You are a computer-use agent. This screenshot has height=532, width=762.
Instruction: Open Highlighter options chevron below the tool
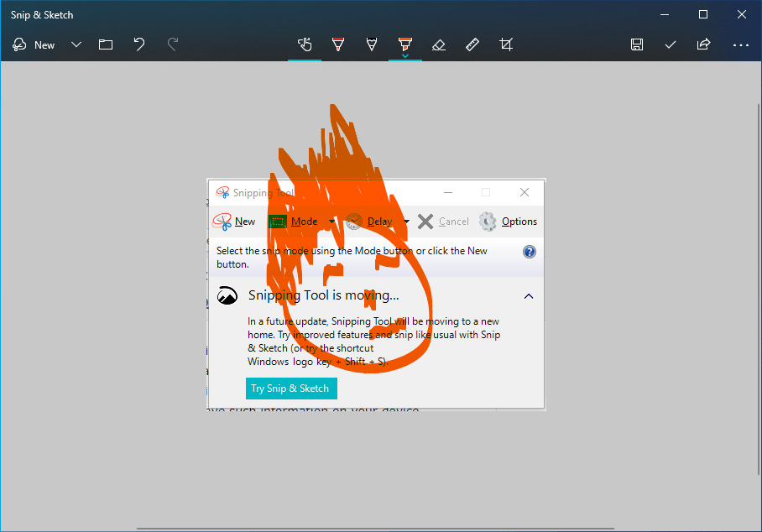pyautogui.click(x=405, y=56)
